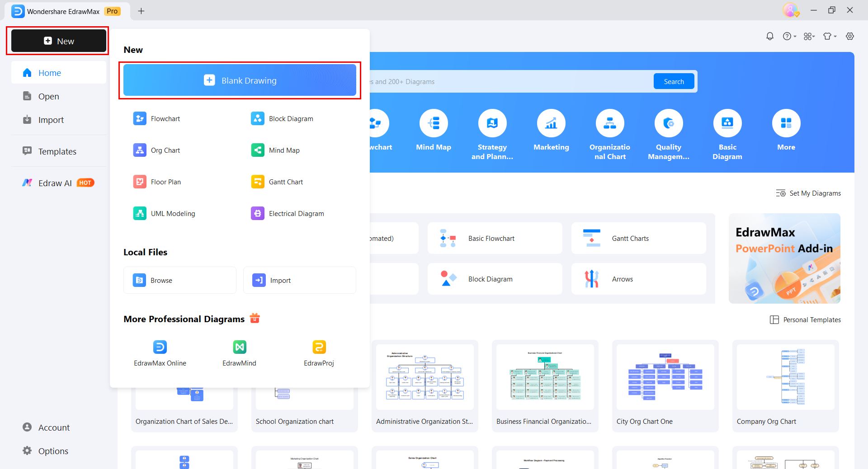Click Browse under Local Files
The height and width of the screenshot is (469, 868).
pyautogui.click(x=180, y=280)
